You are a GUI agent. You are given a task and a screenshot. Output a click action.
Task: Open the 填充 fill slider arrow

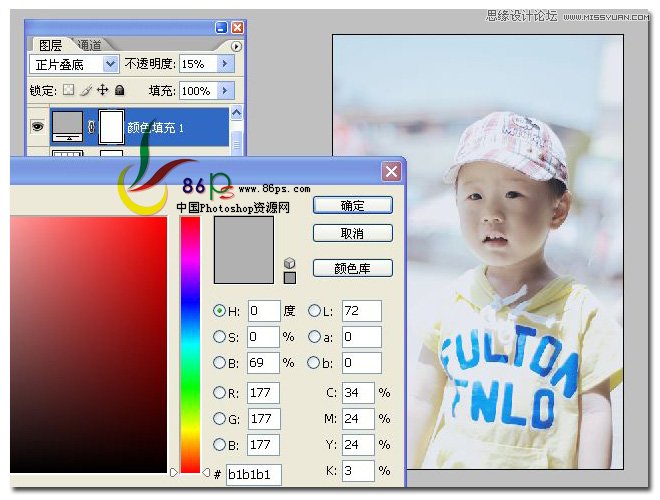pyautogui.click(x=225, y=90)
